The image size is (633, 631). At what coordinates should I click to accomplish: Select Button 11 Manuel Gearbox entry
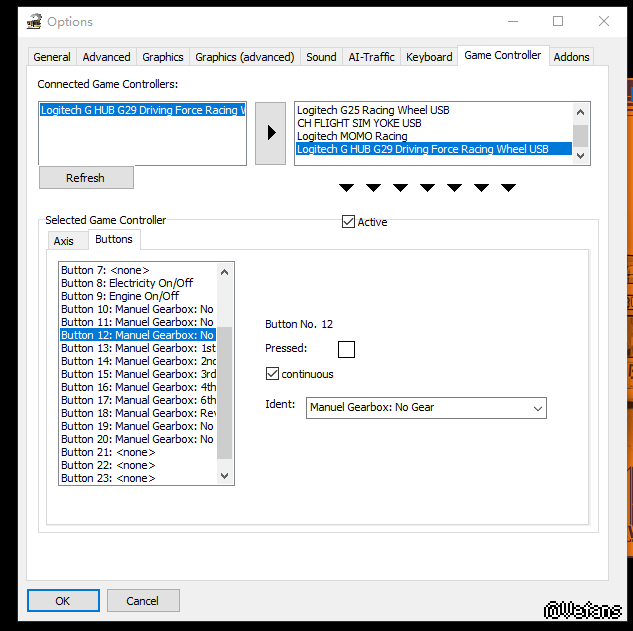138,322
